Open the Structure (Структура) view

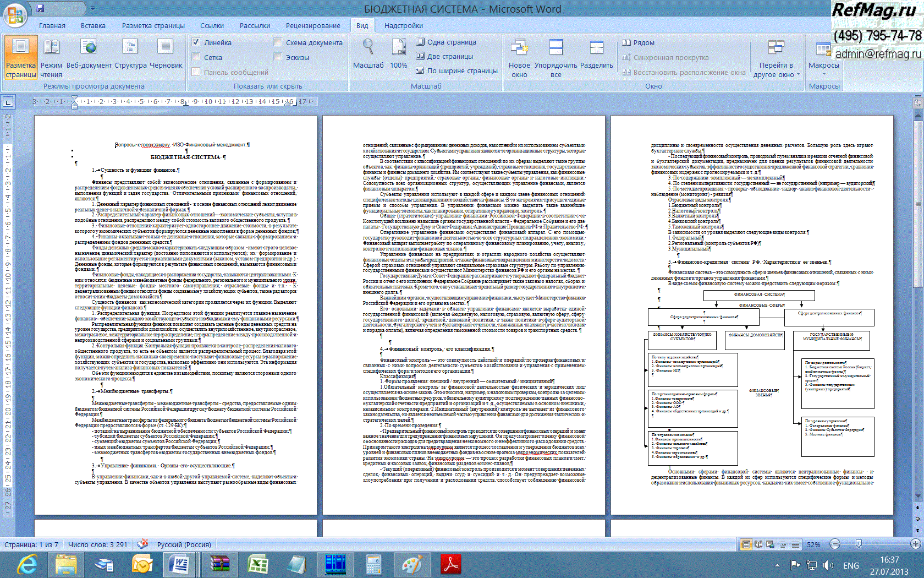130,54
